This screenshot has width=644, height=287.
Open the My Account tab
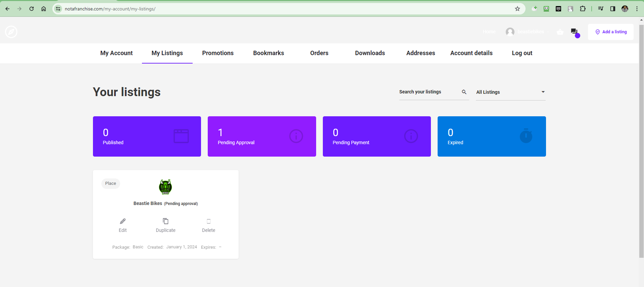pos(116,53)
